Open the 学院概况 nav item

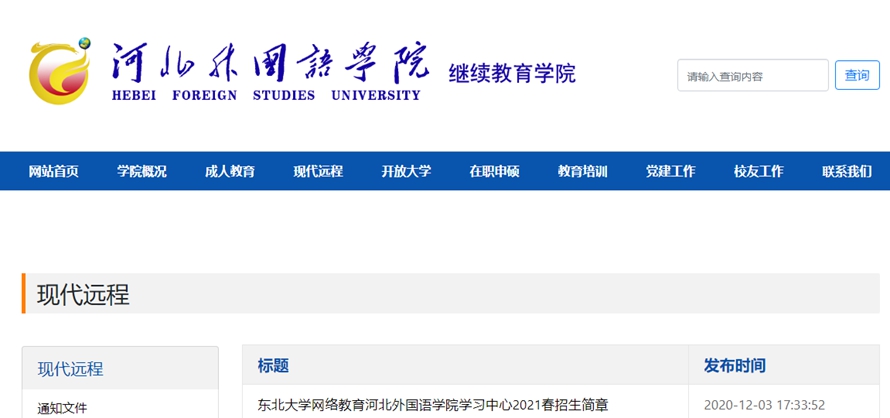(142, 171)
